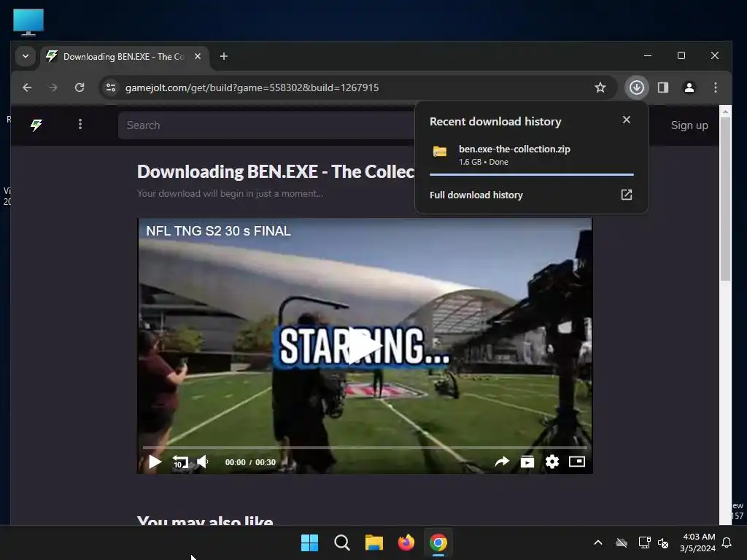Screen dimensions: 747x560
Task: Open Full download history
Action: point(476,195)
